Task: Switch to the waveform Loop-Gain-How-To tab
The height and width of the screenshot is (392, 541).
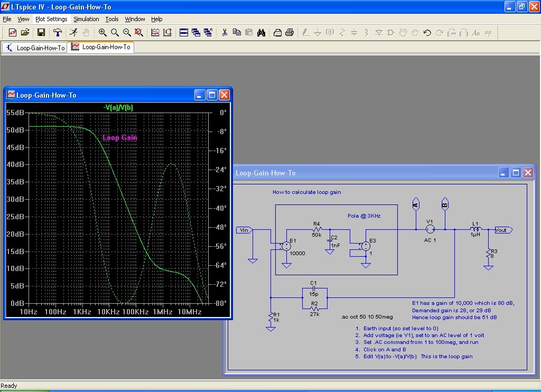Action: click(101, 47)
